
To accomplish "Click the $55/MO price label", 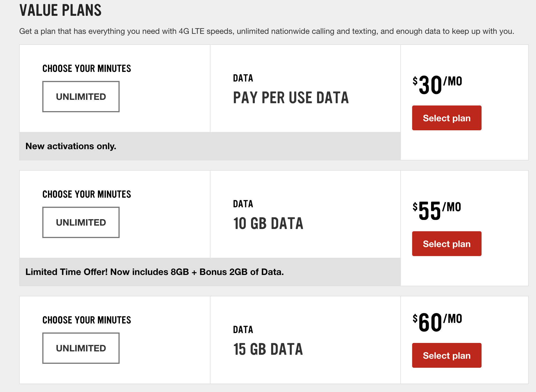I will click(x=436, y=210).
